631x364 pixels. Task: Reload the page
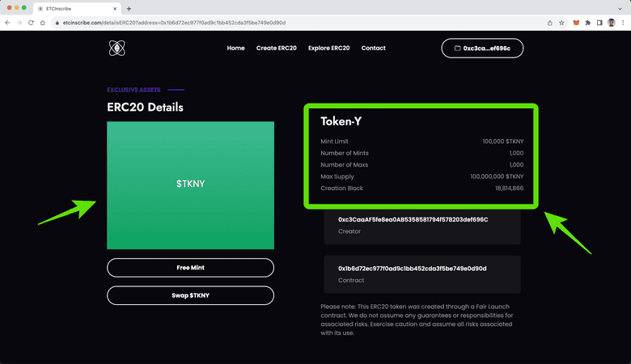32,23
